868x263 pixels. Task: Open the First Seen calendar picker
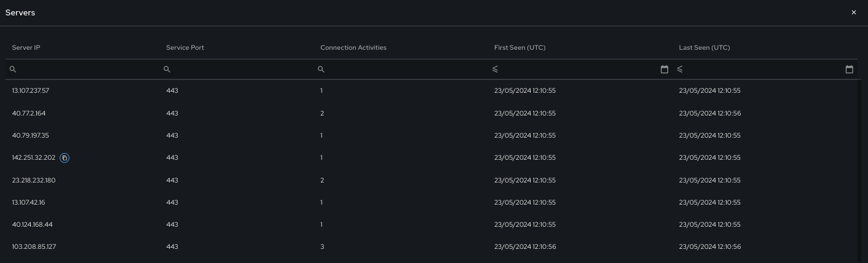664,69
